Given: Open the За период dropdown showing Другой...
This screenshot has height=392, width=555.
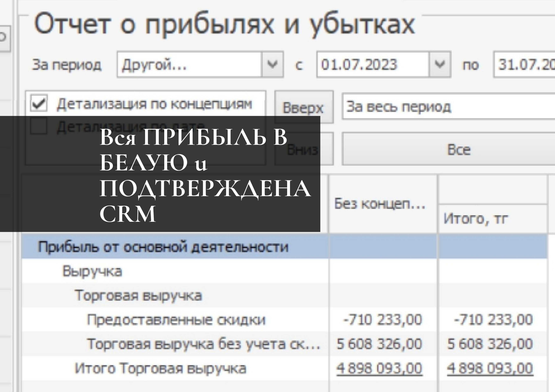Looking at the screenshot, I should click(x=200, y=64).
